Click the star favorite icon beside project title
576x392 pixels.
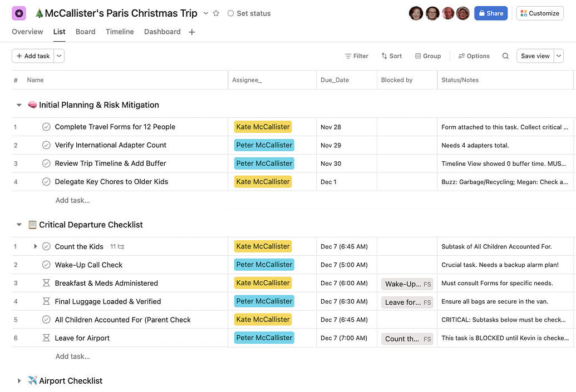click(216, 13)
